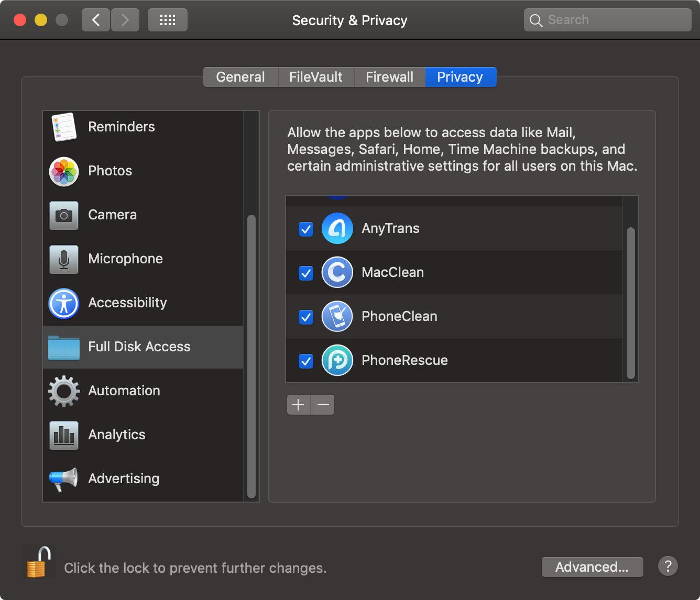700x600 pixels.
Task: Select Full Disk Access label
Action: [139, 347]
